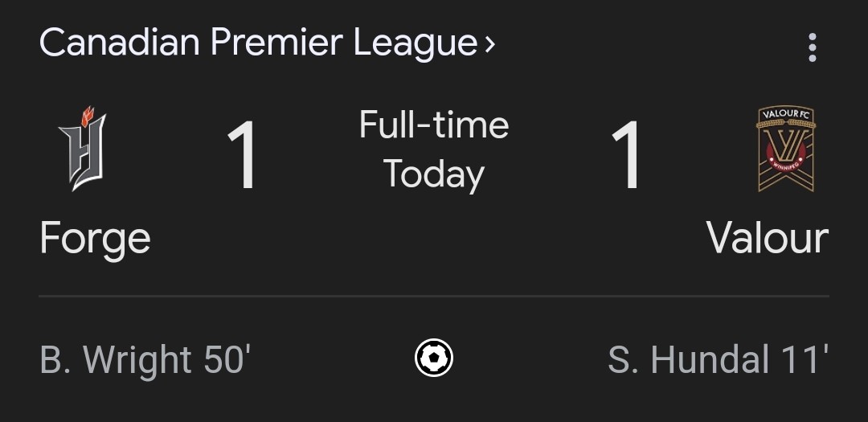Click the divider line above the scorers

(434, 297)
